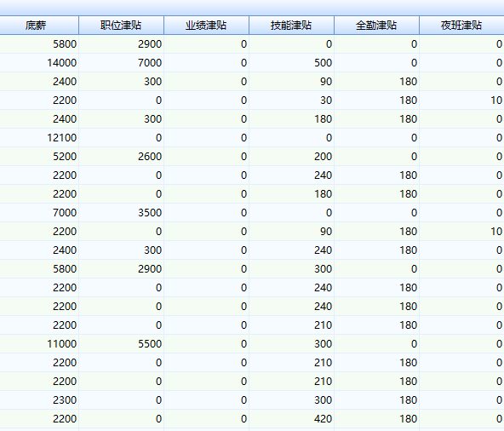The height and width of the screenshot is (431, 504).
Task: Click 底薪 2200 in the 420 row
Action: pyautogui.click(x=39, y=419)
